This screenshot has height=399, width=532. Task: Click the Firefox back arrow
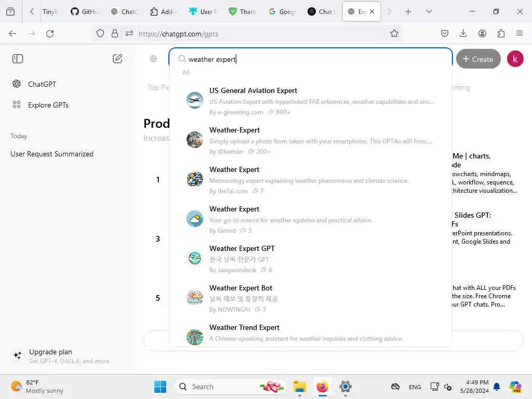click(12, 33)
